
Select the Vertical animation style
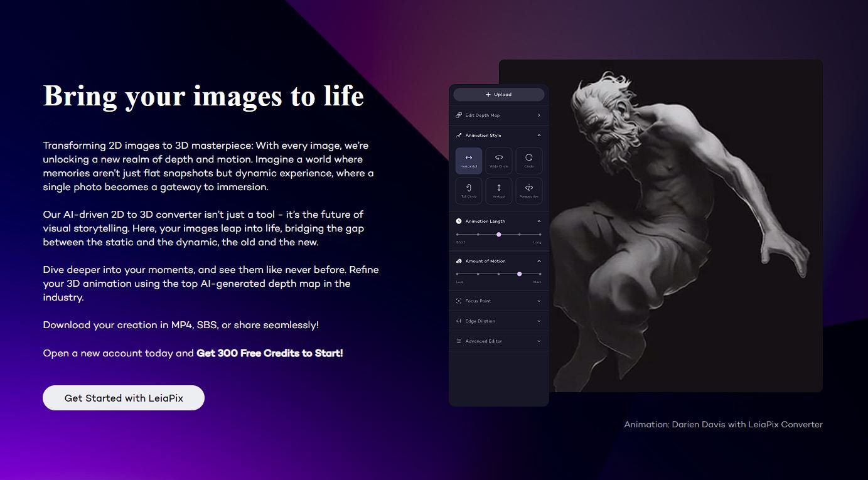coord(499,191)
